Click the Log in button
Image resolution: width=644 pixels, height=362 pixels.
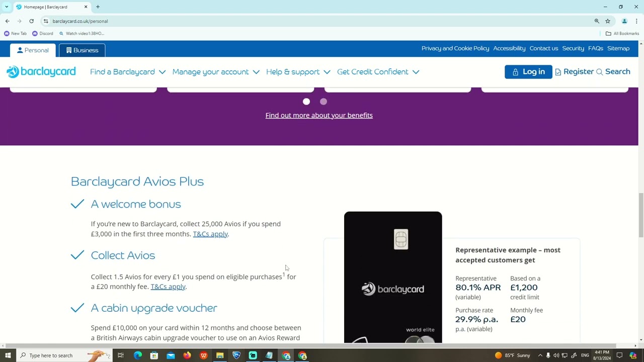tap(528, 72)
